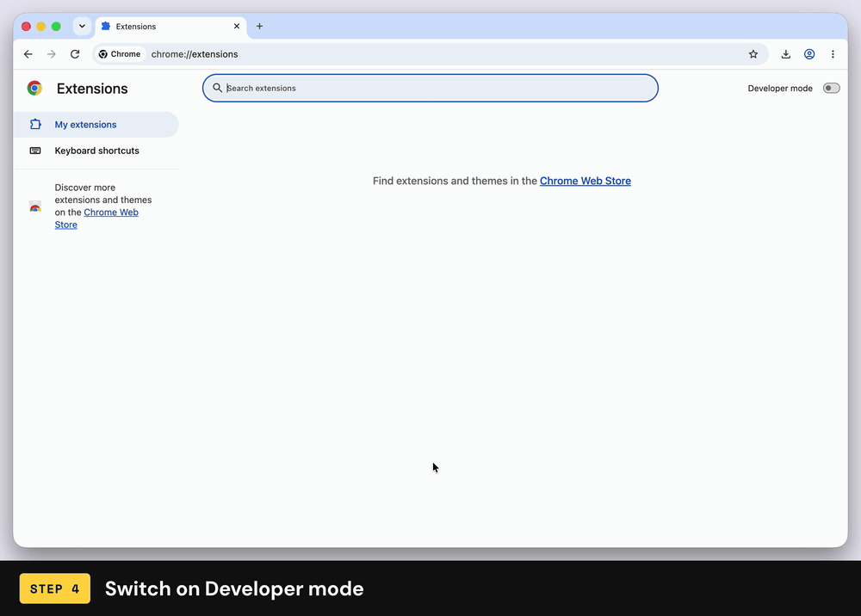Focus the Search extensions field
The width and height of the screenshot is (861, 616).
(x=430, y=88)
